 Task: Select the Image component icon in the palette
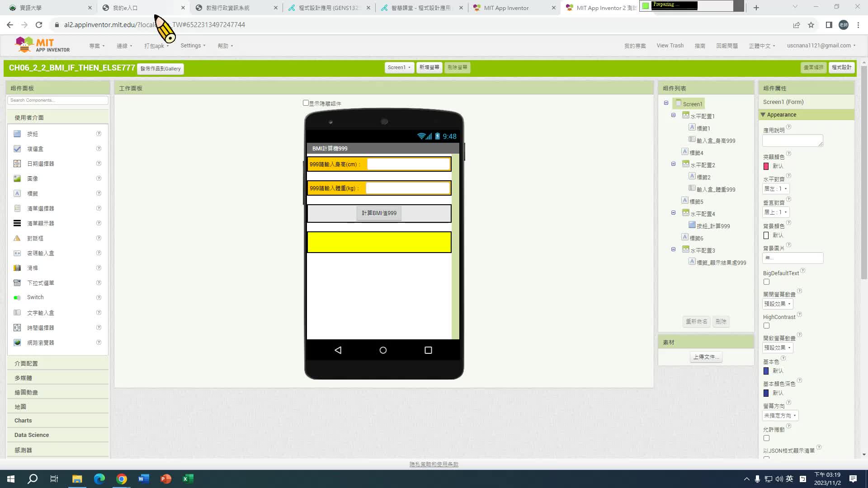(17, 178)
